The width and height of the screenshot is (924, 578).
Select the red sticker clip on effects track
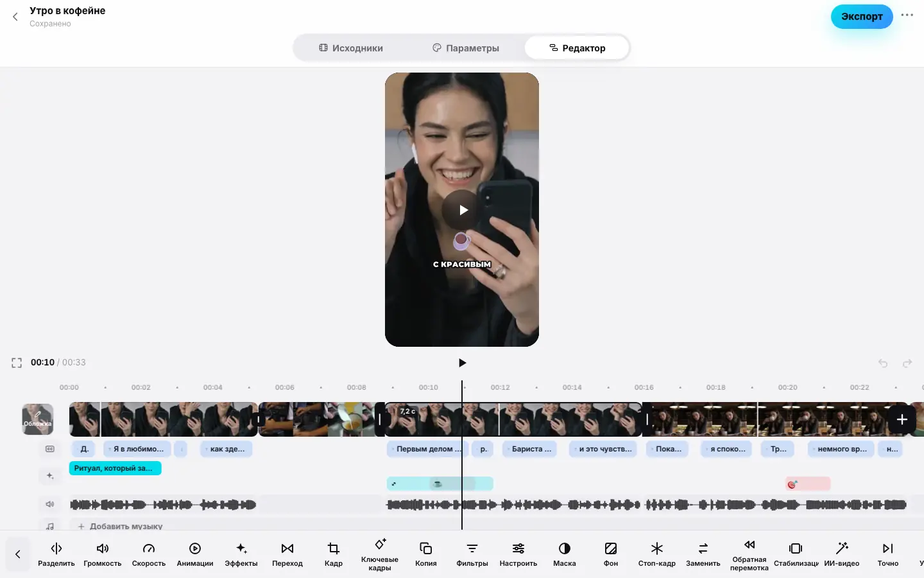[808, 484]
